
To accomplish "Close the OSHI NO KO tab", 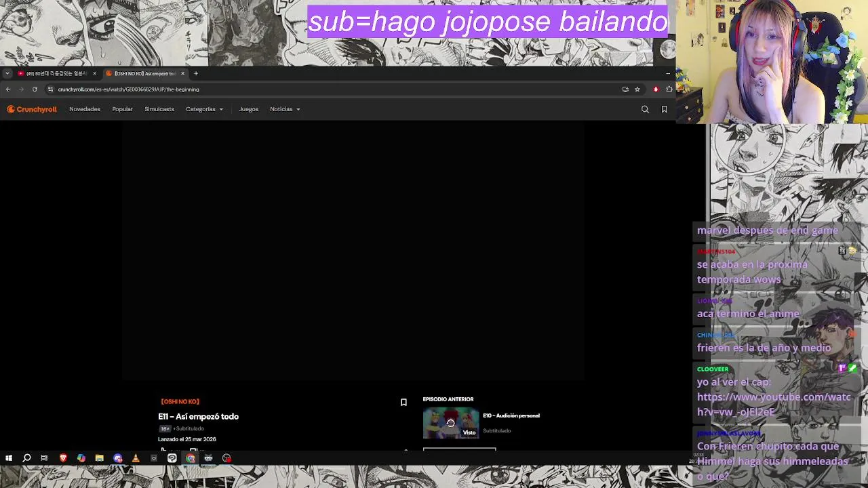I will click(x=182, y=73).
